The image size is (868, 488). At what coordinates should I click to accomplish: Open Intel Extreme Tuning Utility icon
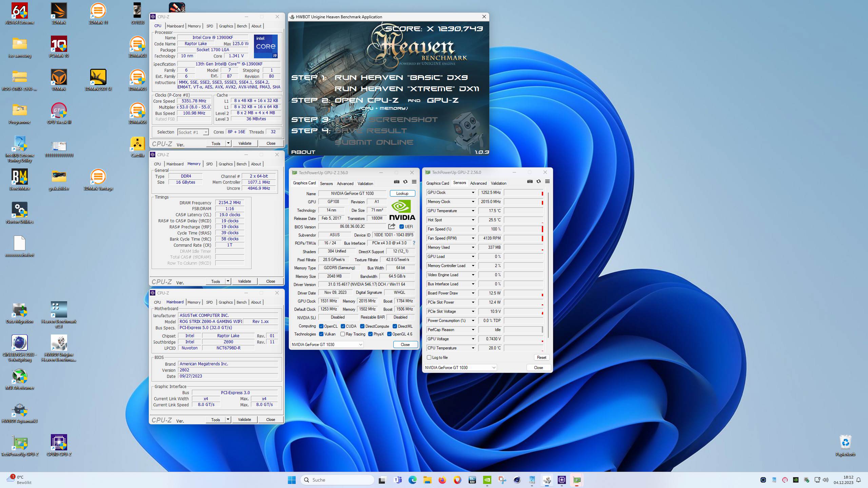click(x=19, y=149)
